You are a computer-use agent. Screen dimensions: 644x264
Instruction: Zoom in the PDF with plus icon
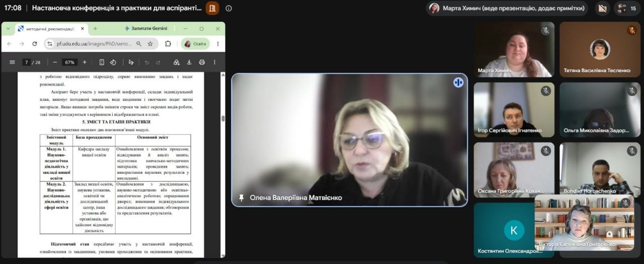[x=85, y=62]
